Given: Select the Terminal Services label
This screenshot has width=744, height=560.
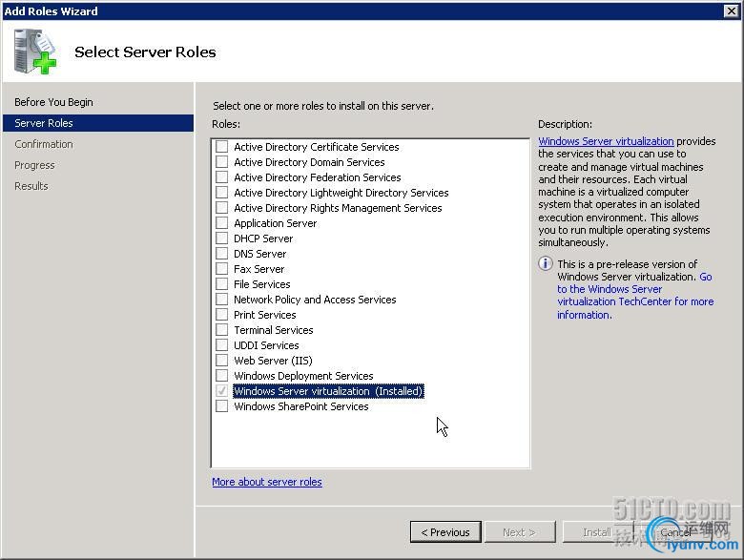Looking at the screenshot, I should 274,330.
